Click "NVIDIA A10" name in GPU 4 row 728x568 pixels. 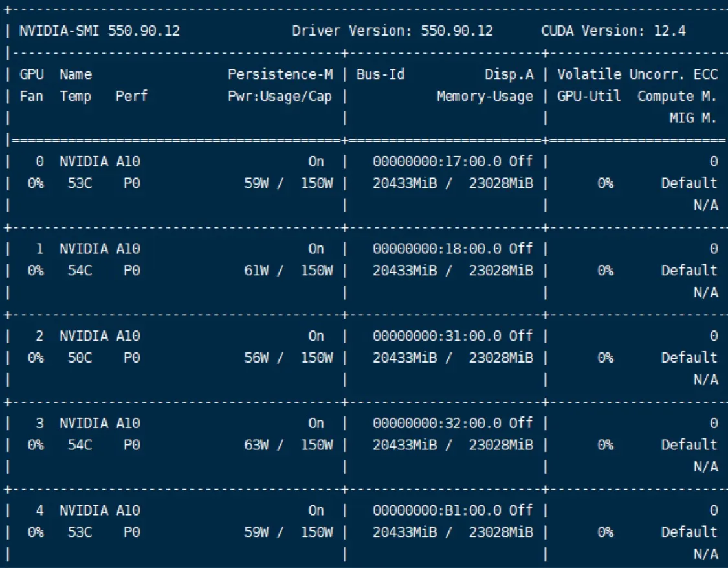100,510
